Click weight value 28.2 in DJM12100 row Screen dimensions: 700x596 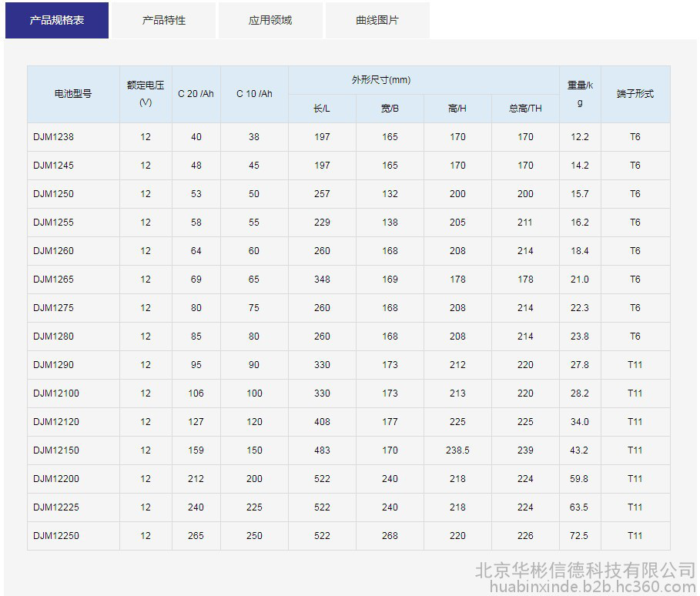pos(579,393)
